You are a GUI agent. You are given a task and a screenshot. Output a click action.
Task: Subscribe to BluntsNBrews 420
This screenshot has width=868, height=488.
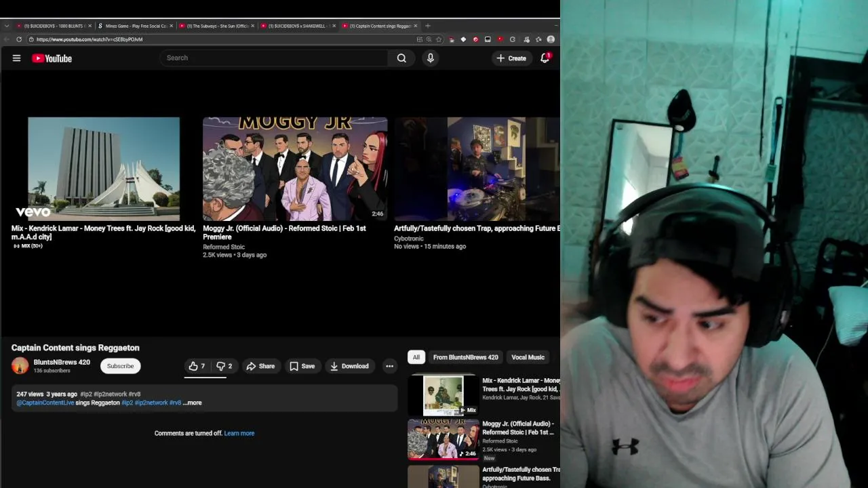pyautogui.click(x=120, y=366)
